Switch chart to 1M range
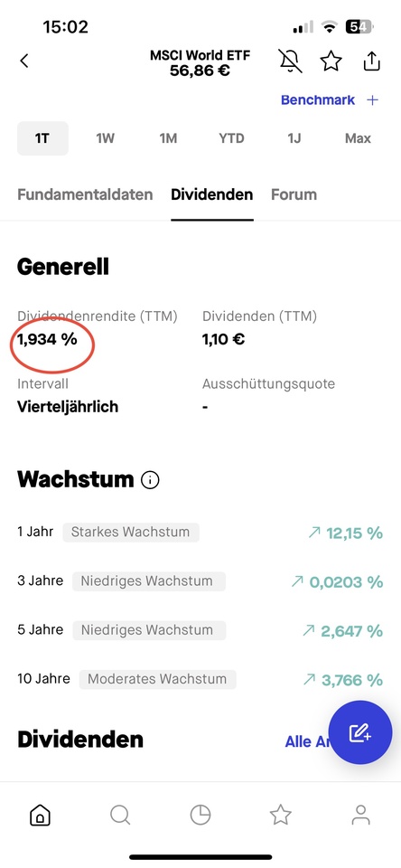This screenshot has height=868, width=401. tap(168, 138)
